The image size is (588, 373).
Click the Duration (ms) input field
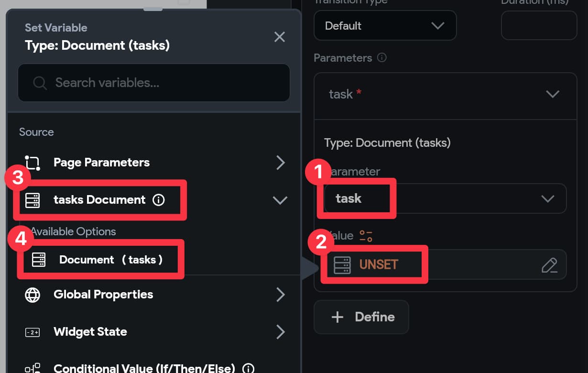click(539, 25)
